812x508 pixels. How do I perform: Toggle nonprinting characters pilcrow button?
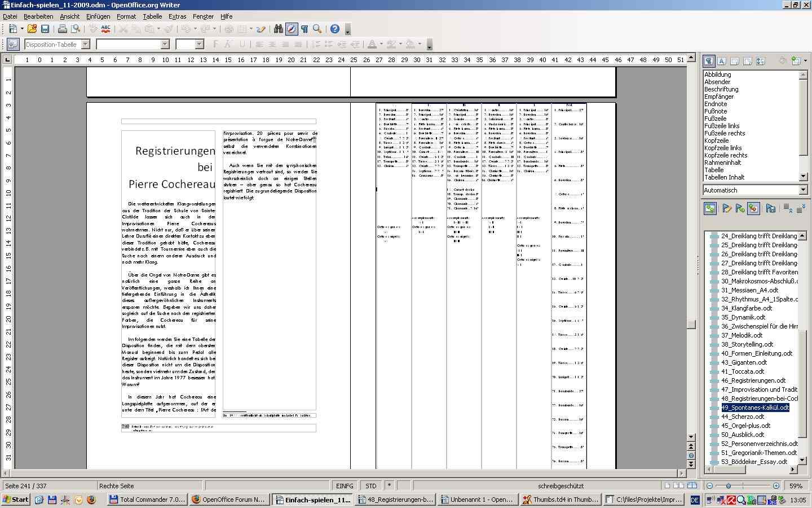[304, 29]
